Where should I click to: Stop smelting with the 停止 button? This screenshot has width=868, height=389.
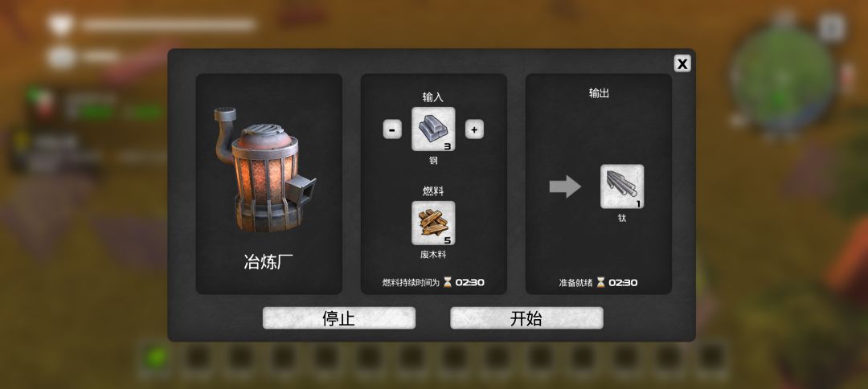coord(339,318)
